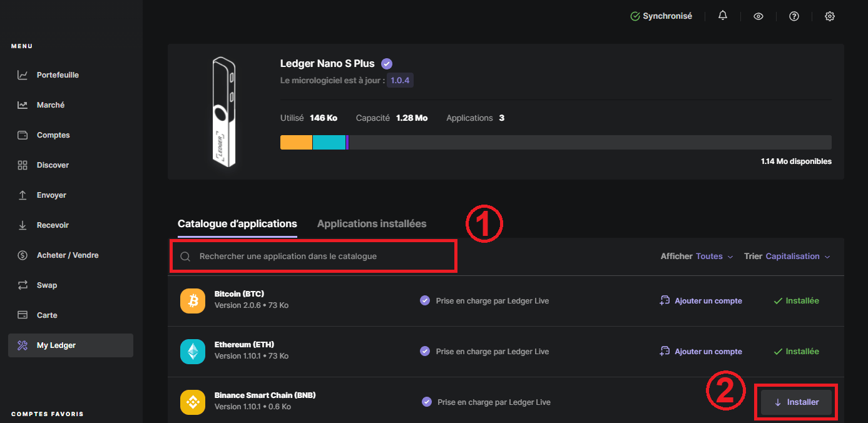Click the search magnifier icon

185,257
